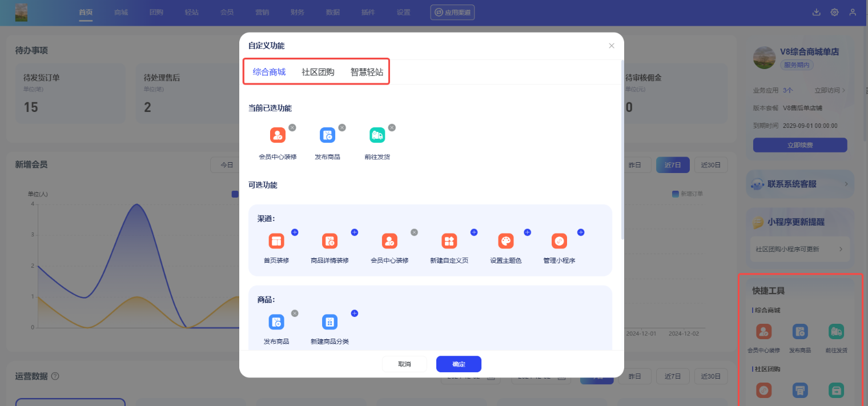Click the 新建自定义页 icon
This screenshot has height=406, width=868.
point(449,241)
